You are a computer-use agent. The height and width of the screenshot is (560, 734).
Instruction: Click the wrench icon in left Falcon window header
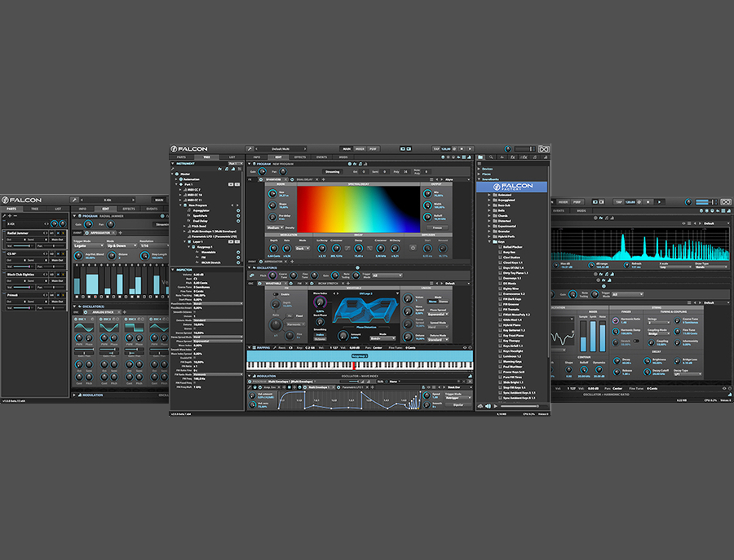pyautogui.click(x=74, y=200)
